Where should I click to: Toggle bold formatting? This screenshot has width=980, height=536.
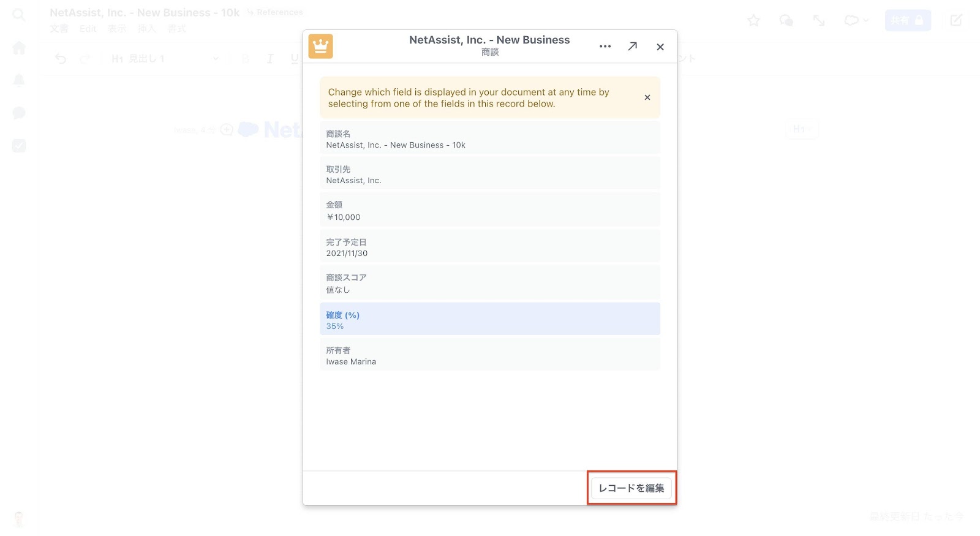[246, 59]
